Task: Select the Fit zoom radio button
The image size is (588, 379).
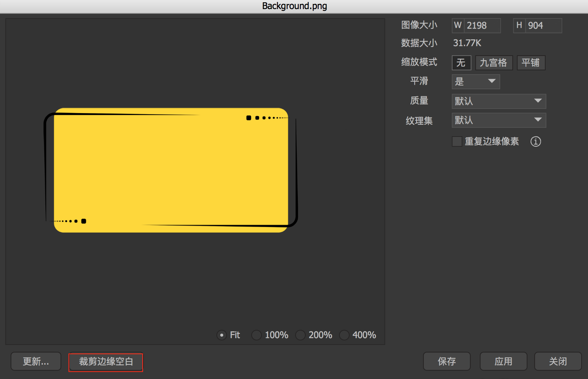Action: click(222, 335)
